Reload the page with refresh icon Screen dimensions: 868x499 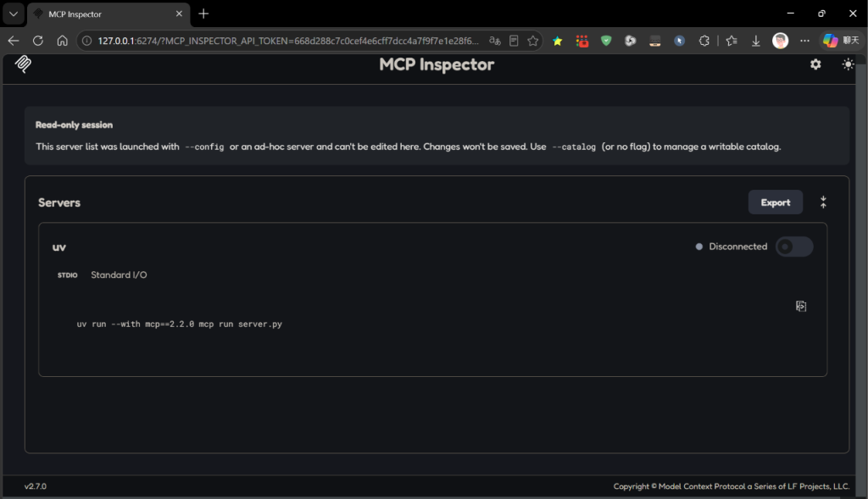coord(37,41)
